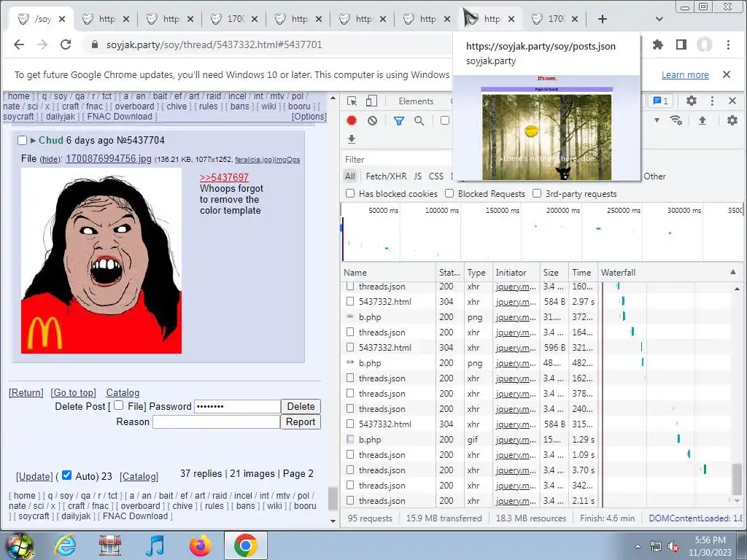
Task: Click the Delete button
Action: 301,406
